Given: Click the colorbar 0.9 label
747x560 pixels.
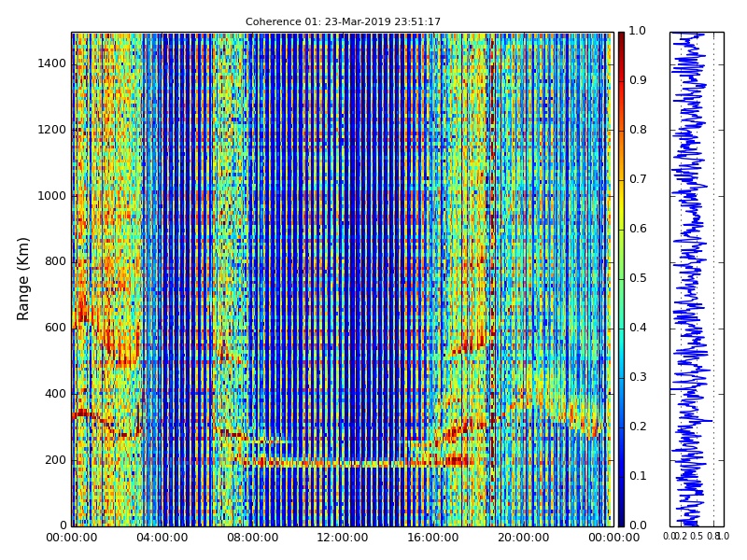Looking at the screenshot, I should [x=638, y=80].
